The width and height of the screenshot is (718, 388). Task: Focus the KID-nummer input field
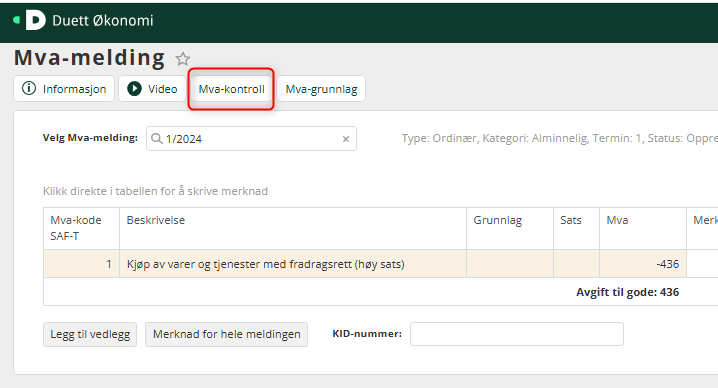517,334
